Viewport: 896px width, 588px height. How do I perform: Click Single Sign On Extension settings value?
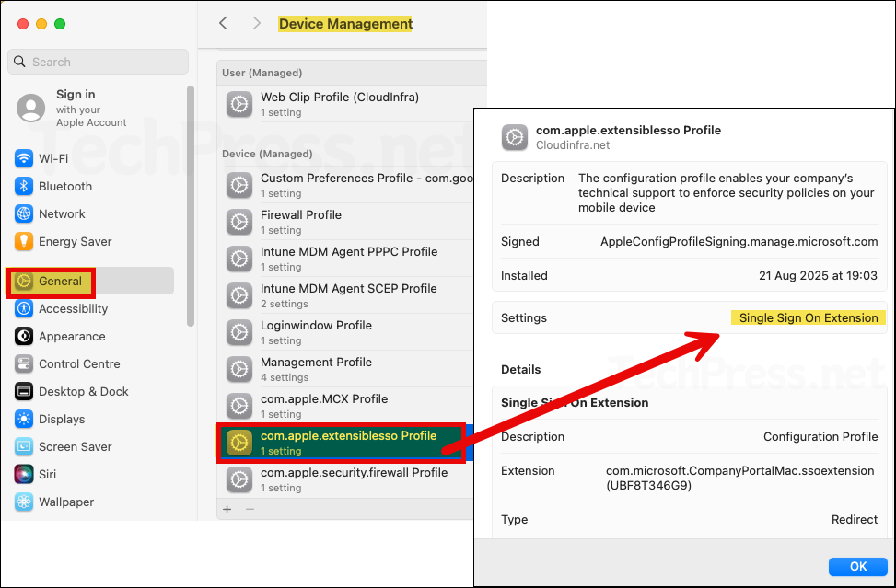pyautogui.click(x=808, y=318)
